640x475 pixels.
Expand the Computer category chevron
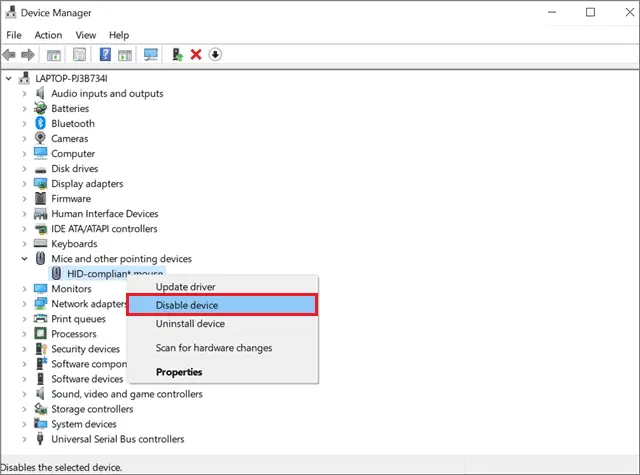(x=24, y=154)
